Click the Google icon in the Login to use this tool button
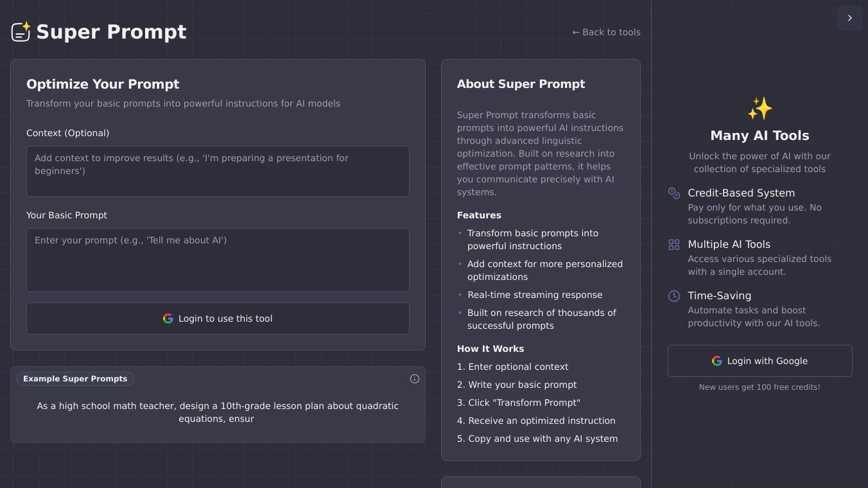This screenshot has height=488, width=868. (168, 318)
